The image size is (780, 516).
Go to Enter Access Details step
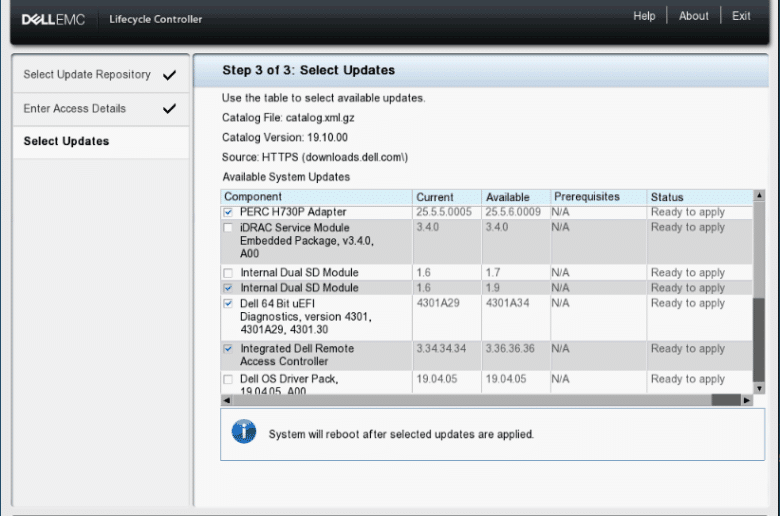[x=101, y=108]
